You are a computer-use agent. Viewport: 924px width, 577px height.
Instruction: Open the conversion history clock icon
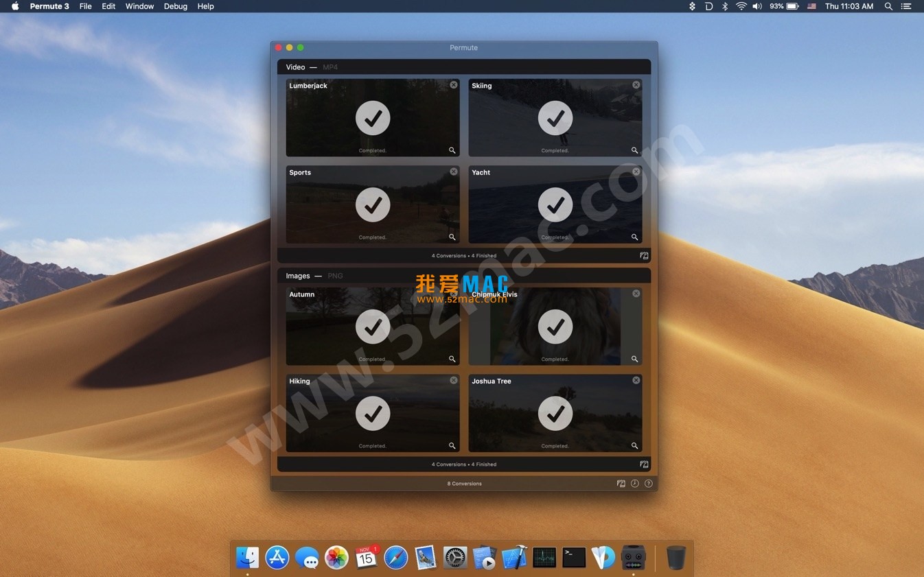coord(635,484)
